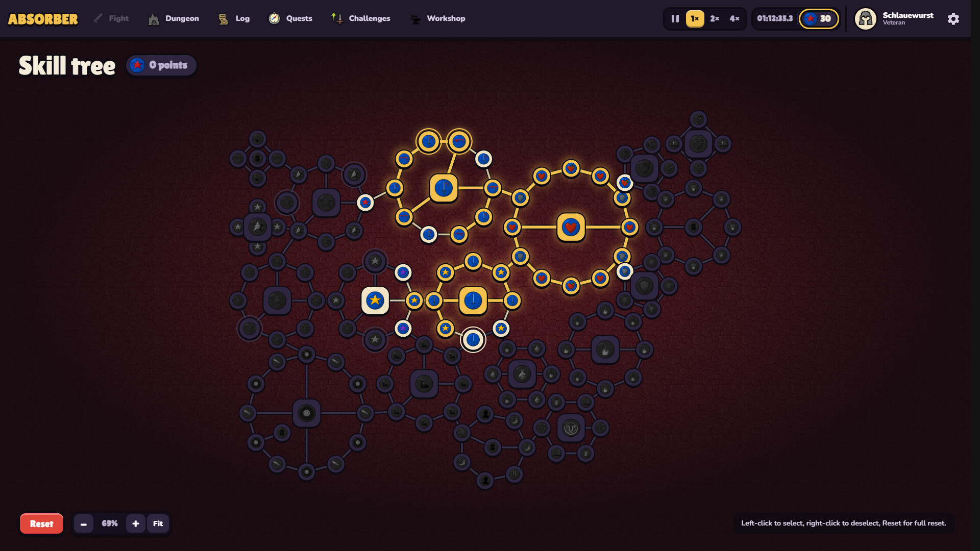Click the 0 points badge
The width and height of the screenshot is (980, 551).
pyautogui.click(x=161, y=65)
